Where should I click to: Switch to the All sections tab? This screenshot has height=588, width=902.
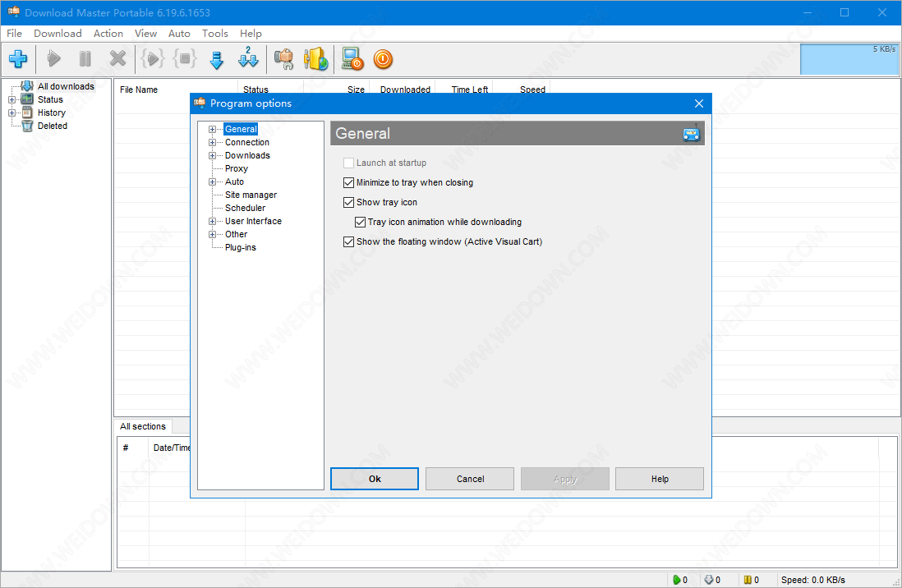[x=143, y=426]
